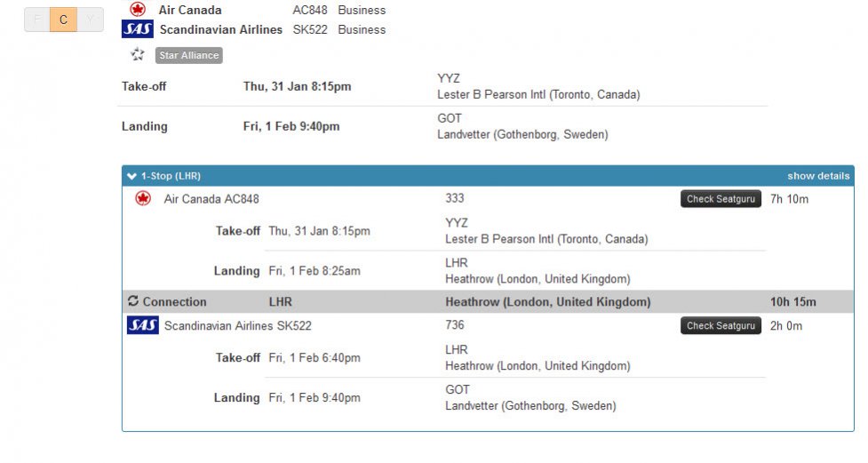Viewport: 868px width, 463px height.
Task: Click the gray Star Alliance badge
Action: [188, 55]
